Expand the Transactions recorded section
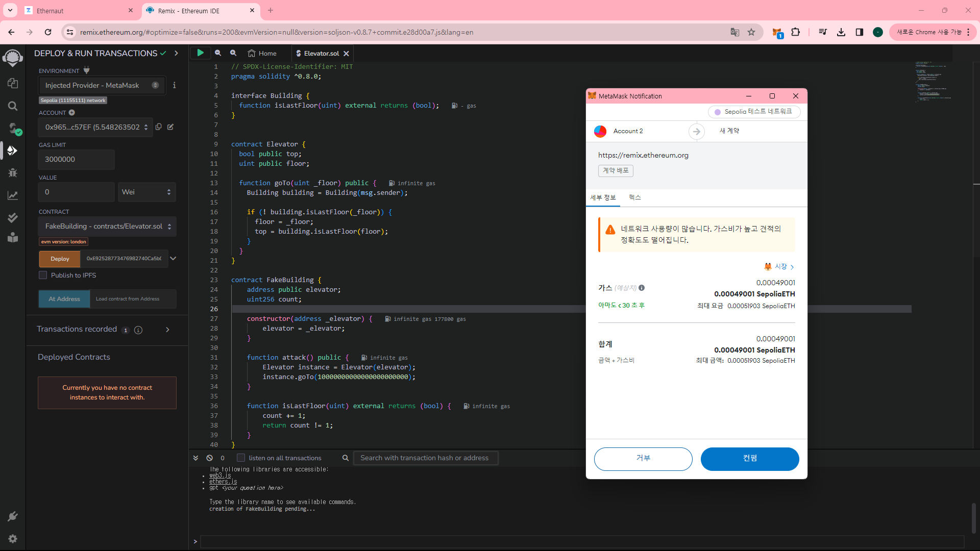The width and height of the screenshot is (980, 551). point(167,330)
